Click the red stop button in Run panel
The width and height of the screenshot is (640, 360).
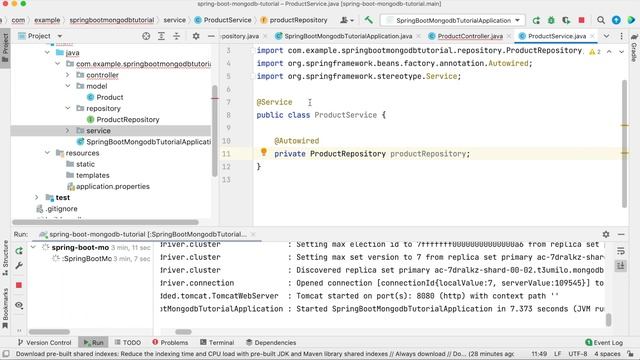19,285
